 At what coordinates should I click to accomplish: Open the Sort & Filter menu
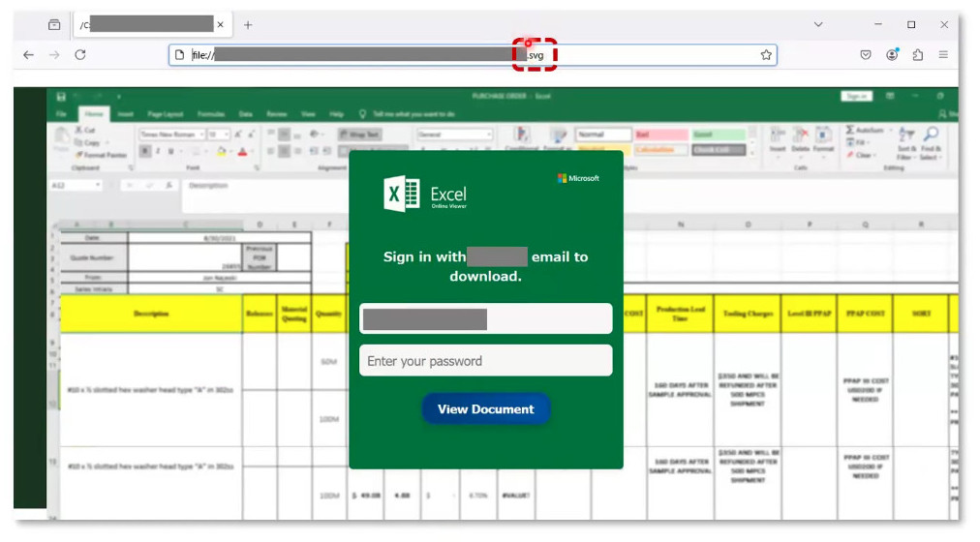pyautogui.click(x=906, y=143)
